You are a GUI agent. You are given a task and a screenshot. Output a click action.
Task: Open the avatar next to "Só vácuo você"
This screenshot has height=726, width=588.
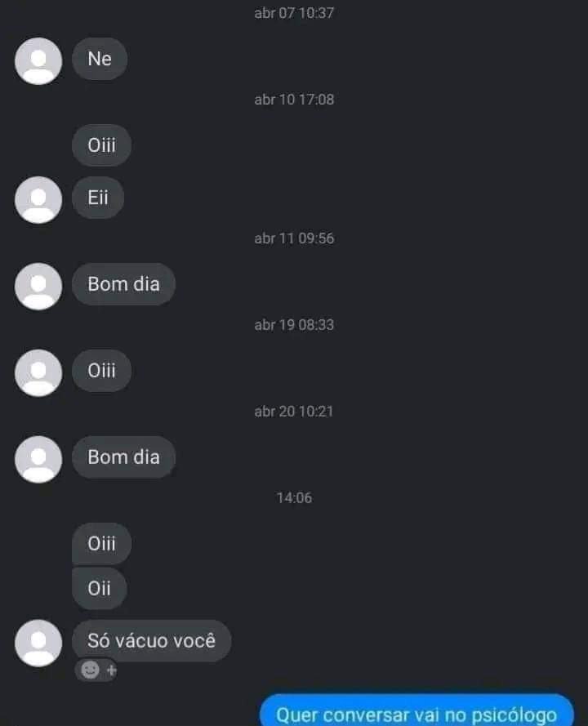[x=38, y=644]
